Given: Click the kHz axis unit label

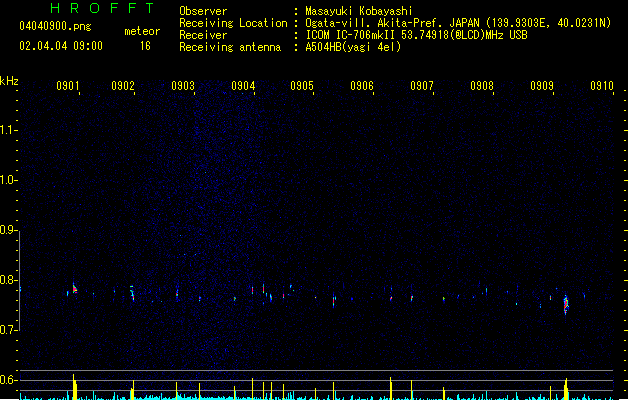Looking at the screenshot, I should pyautogui.click(x=9, y=81).
